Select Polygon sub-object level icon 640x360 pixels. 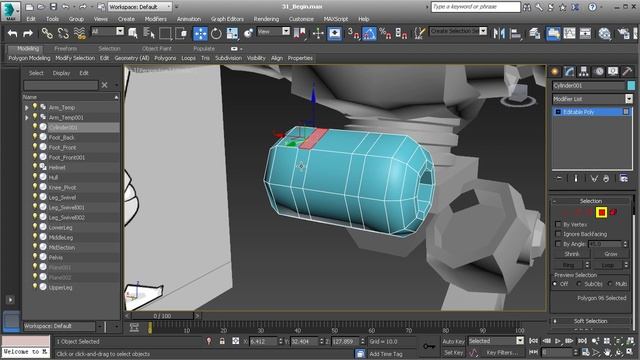(601, 212)
